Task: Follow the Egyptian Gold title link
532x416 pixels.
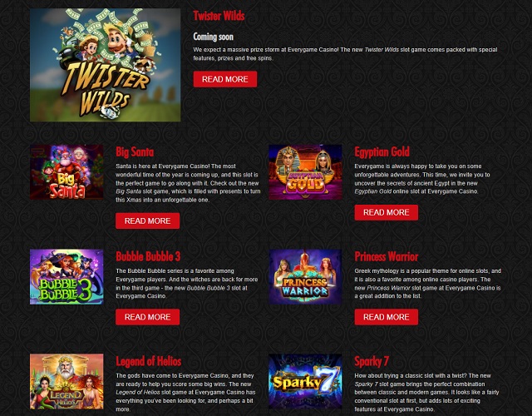Action: pos(382,151)
